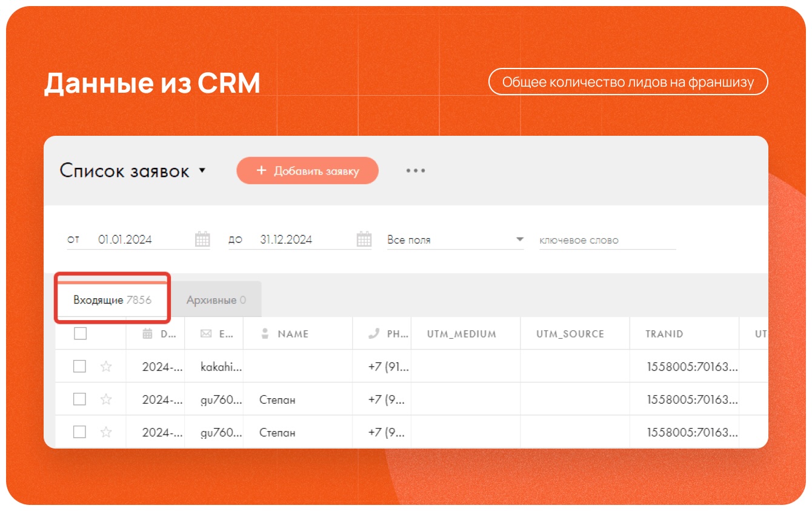The height and width of the screenshot is (511, 812).
Task: Open the three-dots more options menu
Action: 416,171
